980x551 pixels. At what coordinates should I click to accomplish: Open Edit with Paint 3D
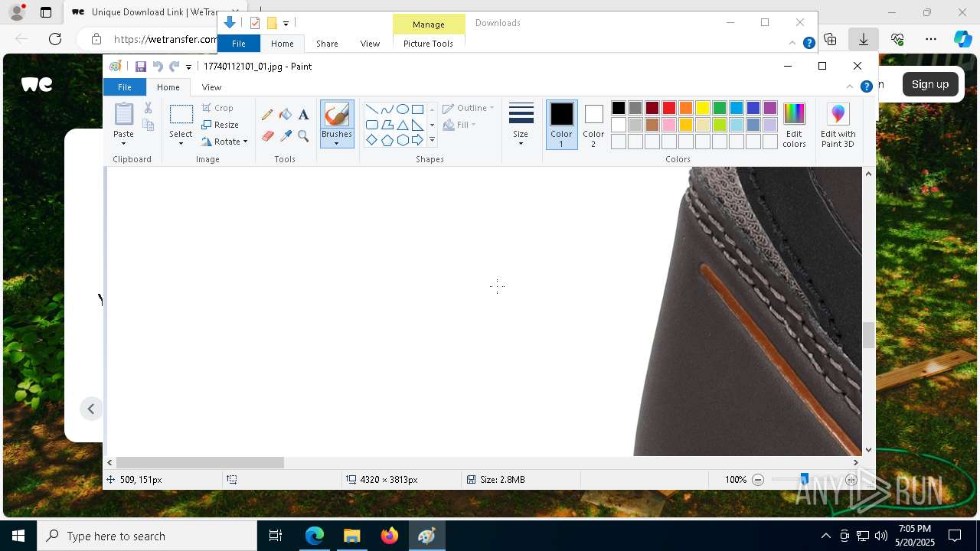click(x=838, y=125)
